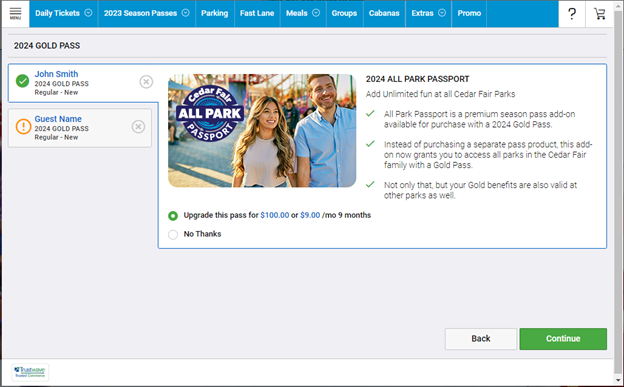Click the orange warning icon beside Guest Name

click(23, 127)
